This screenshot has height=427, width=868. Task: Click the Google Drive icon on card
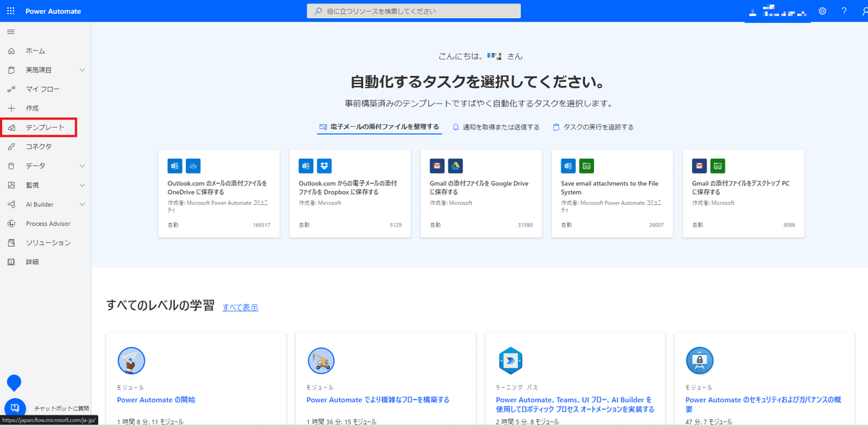point(455,166)
